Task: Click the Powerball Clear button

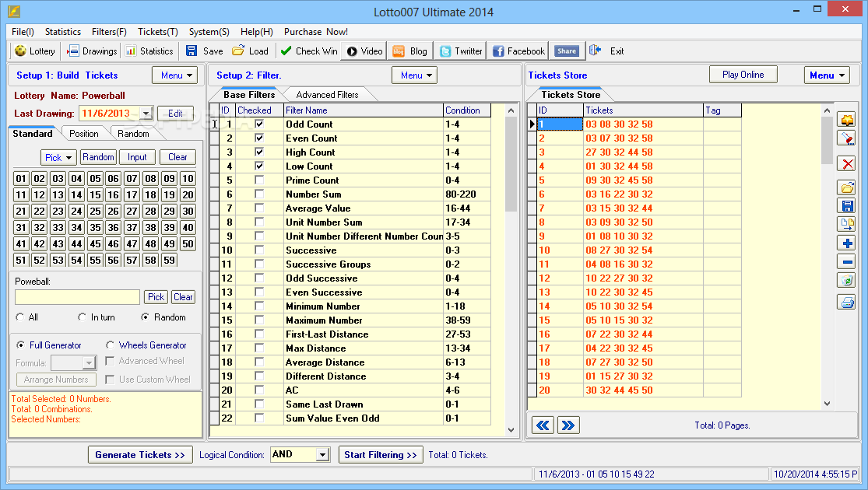Action: 183,297
